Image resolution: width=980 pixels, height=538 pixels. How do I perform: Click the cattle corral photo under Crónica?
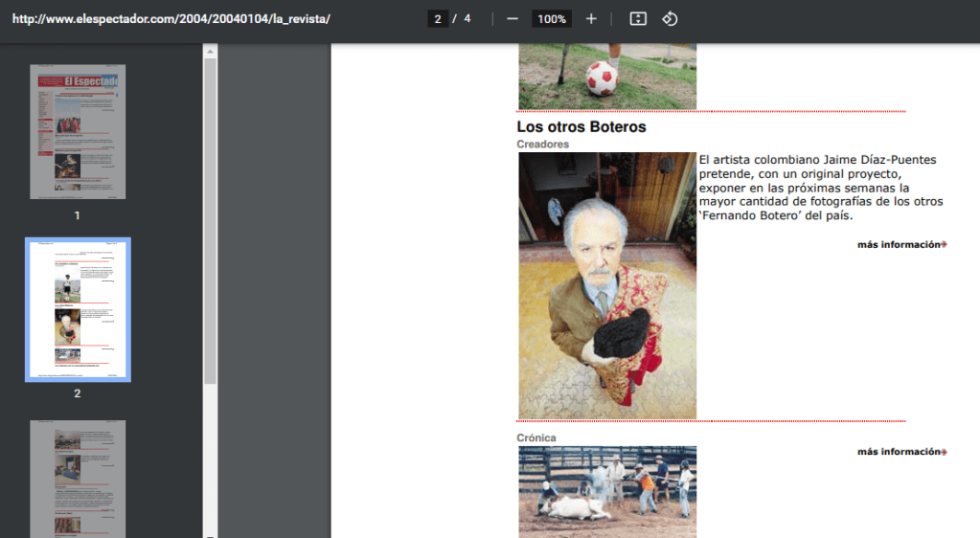607,491
